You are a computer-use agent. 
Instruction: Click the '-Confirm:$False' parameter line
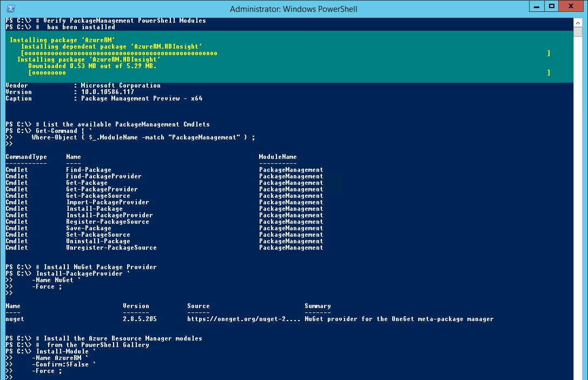(64, 364)
